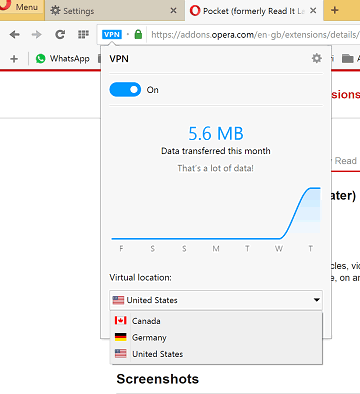Open a new tab with plus button
This screenshot has height=394, width=360.
pos(335,10)
